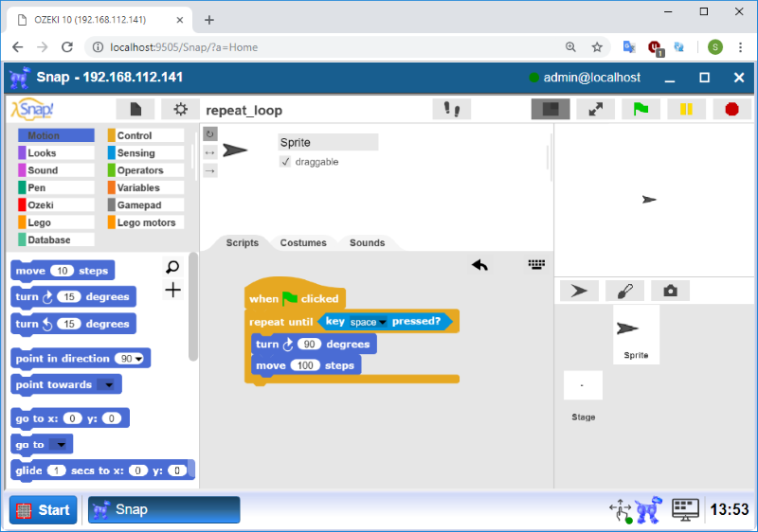Select the Sound palette category
This screenshot has height=532, width=758.
point(56,170)
